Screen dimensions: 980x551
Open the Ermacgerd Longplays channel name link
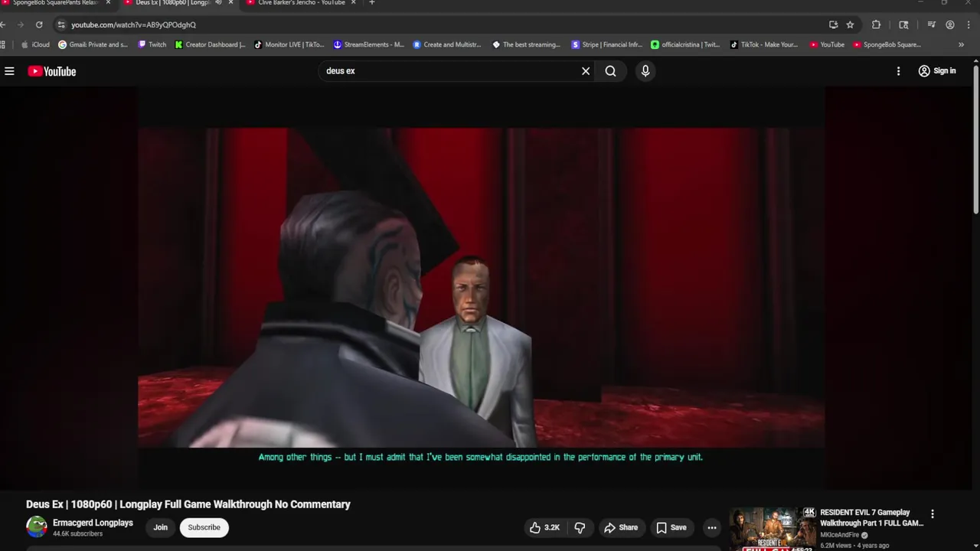click(x=93, y=523)
